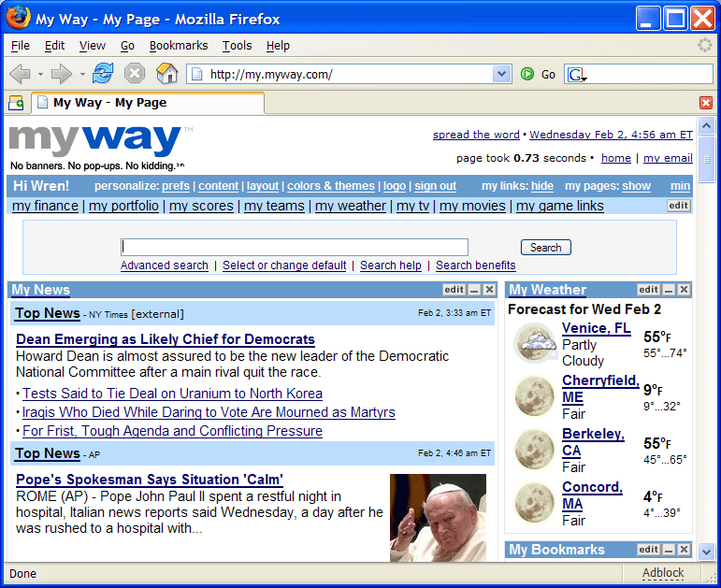Click the page icon in the address bar
721x588 pixels.
196,74
